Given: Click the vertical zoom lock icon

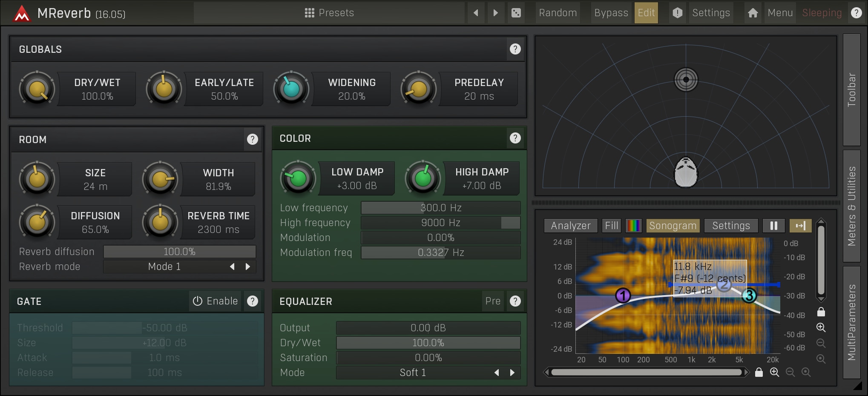Looking at the screenshot, I should (x=821, y=312).
